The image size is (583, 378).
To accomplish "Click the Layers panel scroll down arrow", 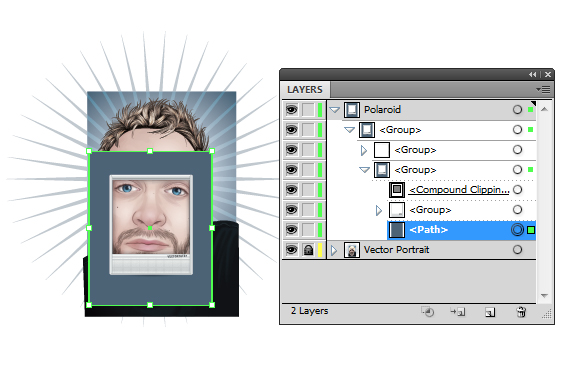I will pos(544,296).
